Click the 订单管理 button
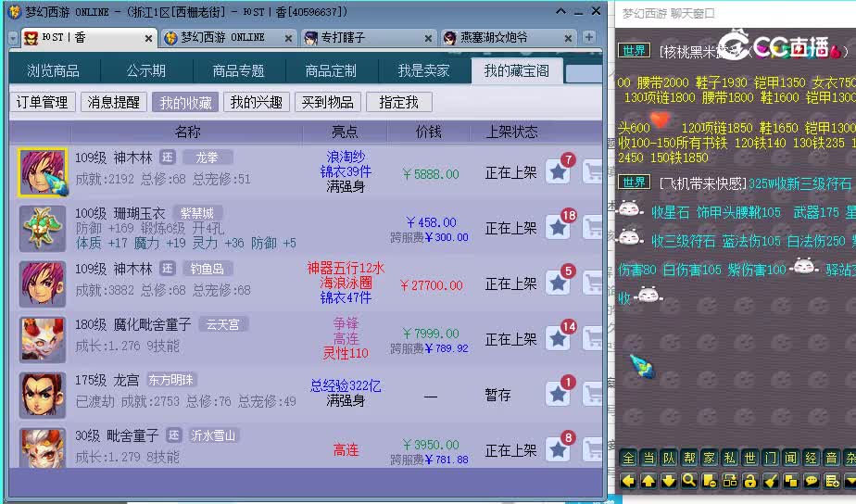 42,102
